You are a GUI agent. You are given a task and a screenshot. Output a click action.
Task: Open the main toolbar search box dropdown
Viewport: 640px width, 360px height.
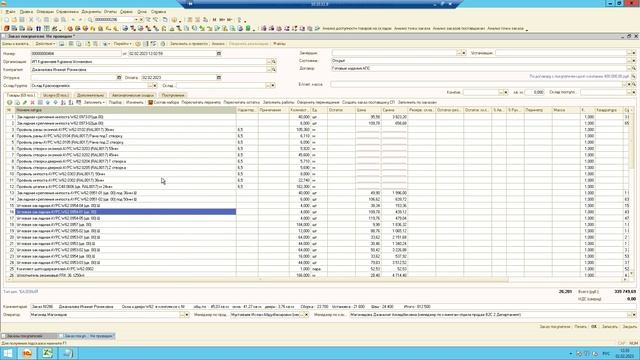136,20
